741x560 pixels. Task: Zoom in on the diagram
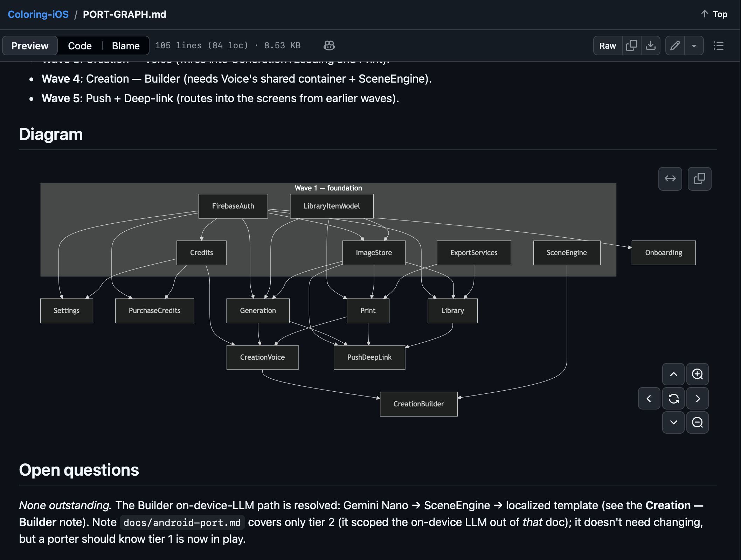698,374
